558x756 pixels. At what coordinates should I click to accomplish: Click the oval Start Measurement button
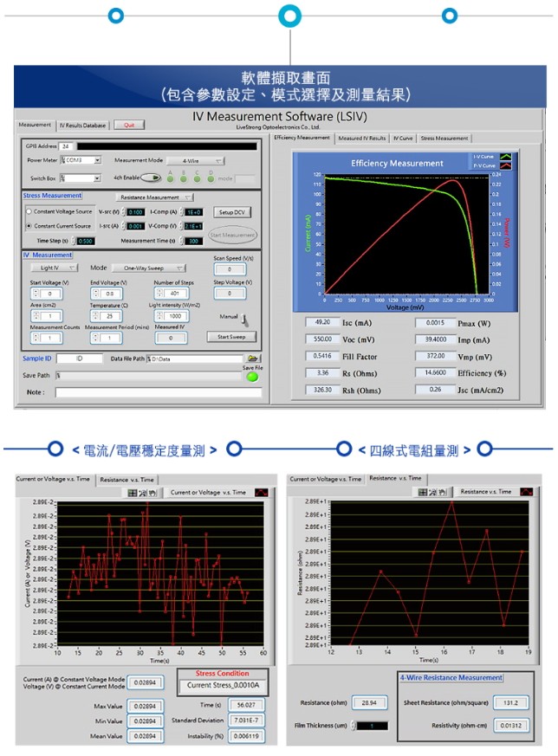pyautogui.click(x=232, y=235)
